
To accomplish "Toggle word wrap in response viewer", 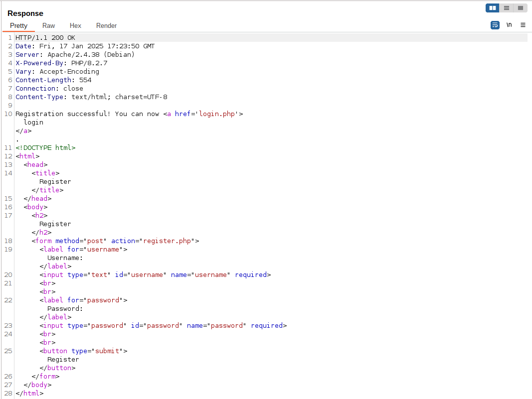I will pyautogui.click(x=495, y=25).
